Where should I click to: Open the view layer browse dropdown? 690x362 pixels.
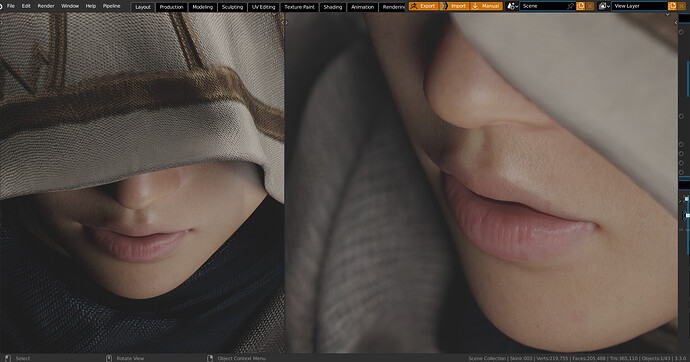point(604,6)
